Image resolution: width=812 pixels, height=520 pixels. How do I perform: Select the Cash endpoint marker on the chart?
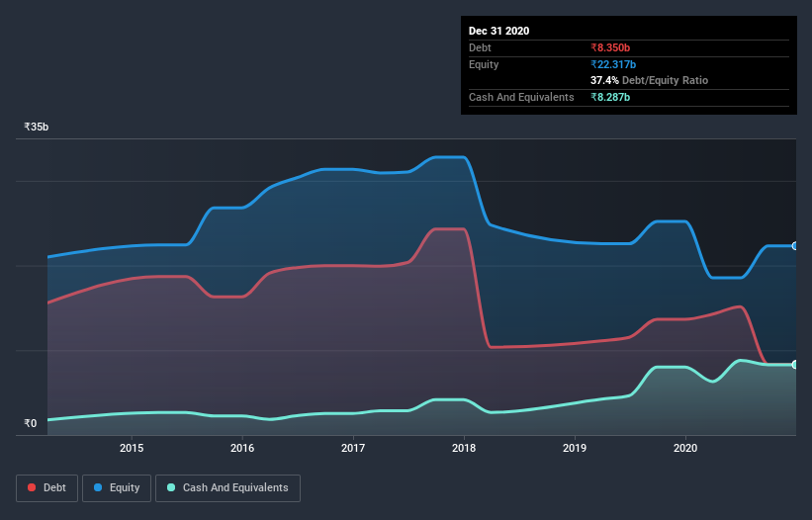795,365
